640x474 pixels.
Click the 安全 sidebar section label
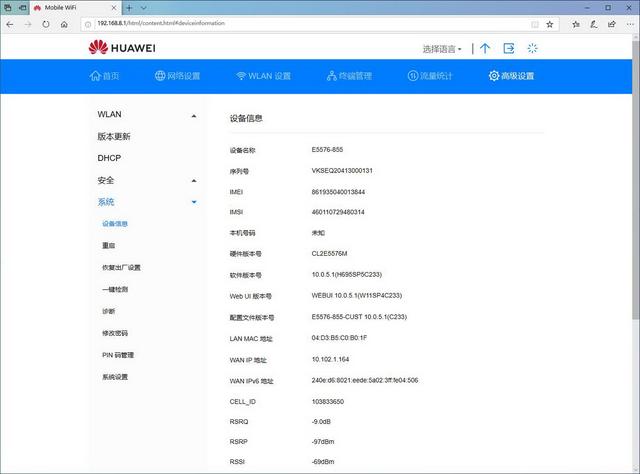coord(106,180)
